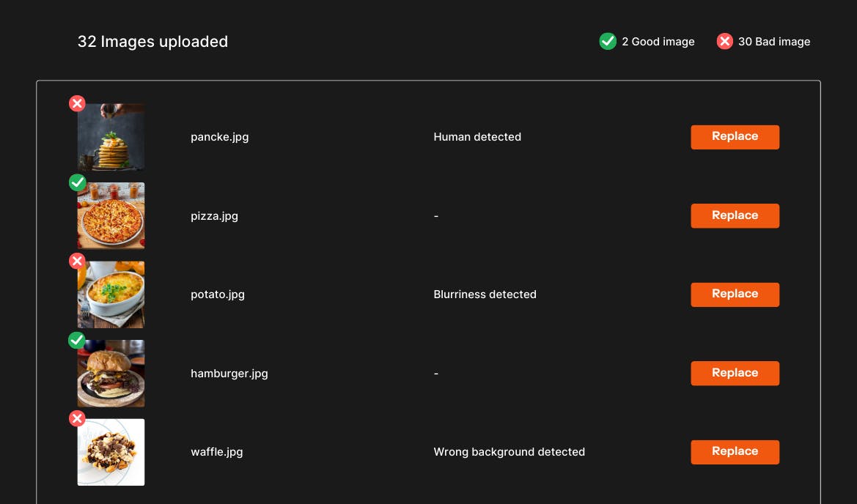857x504 pixels.
Task: Open the pancake stack thumbnail
Action: [111, 138]
